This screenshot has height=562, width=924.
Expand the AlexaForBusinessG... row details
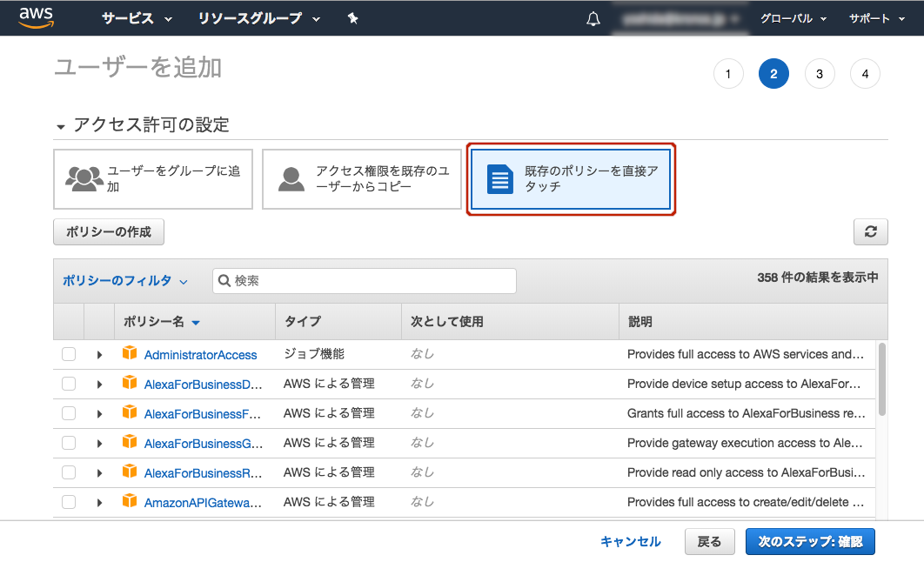(x=99, y=443)
